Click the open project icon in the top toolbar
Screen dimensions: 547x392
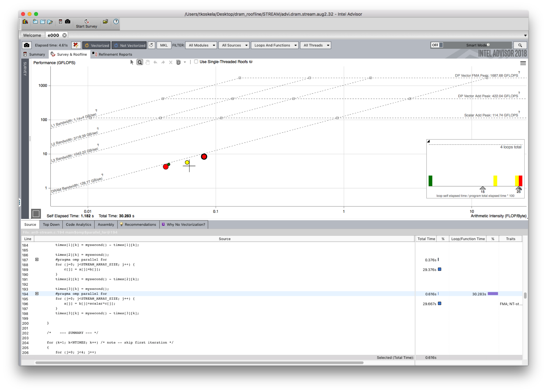pos(43,21)
